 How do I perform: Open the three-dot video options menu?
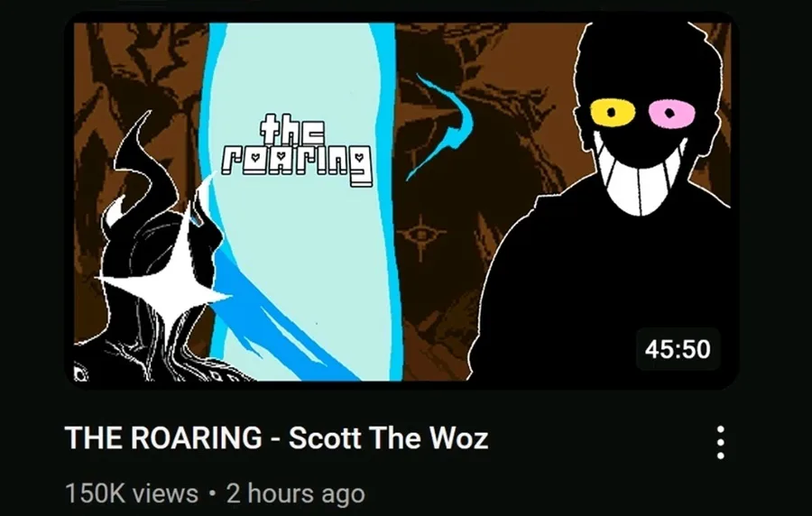tap(720, 443)
